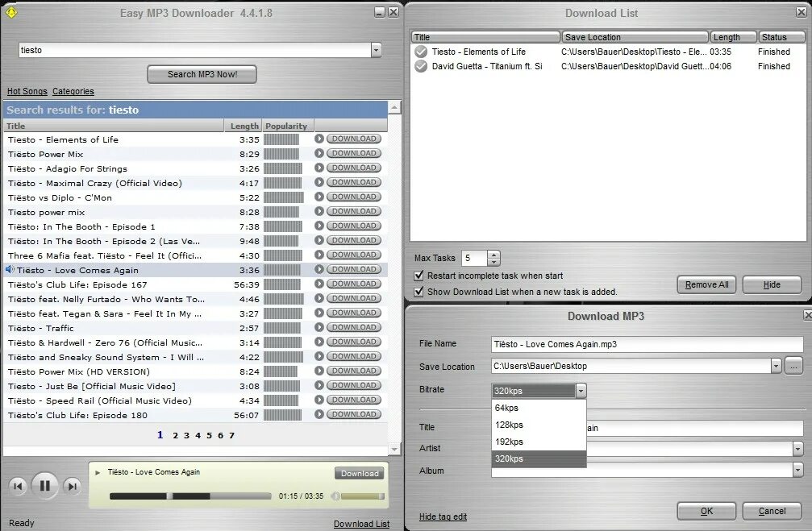Preview play icon for Tiësto's Club Life: Episode 167
This screenshot has width=812, height=531.
319,284
